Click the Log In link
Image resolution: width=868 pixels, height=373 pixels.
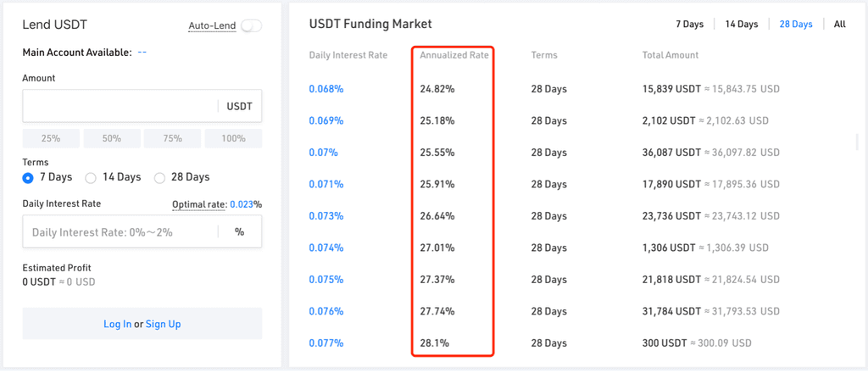[117, 324]
